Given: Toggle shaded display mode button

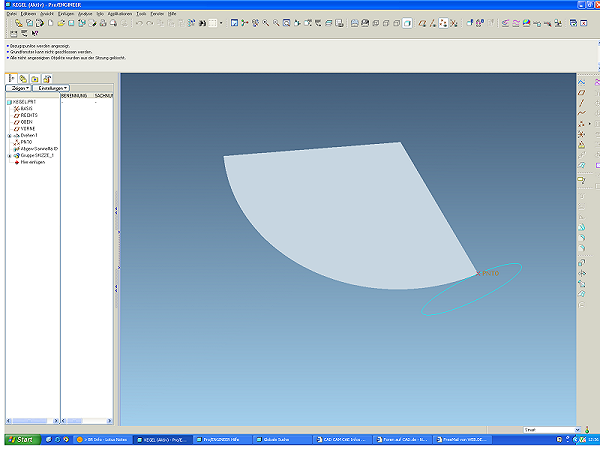Looking at the screenshot, I should click(x=407, y=23).
